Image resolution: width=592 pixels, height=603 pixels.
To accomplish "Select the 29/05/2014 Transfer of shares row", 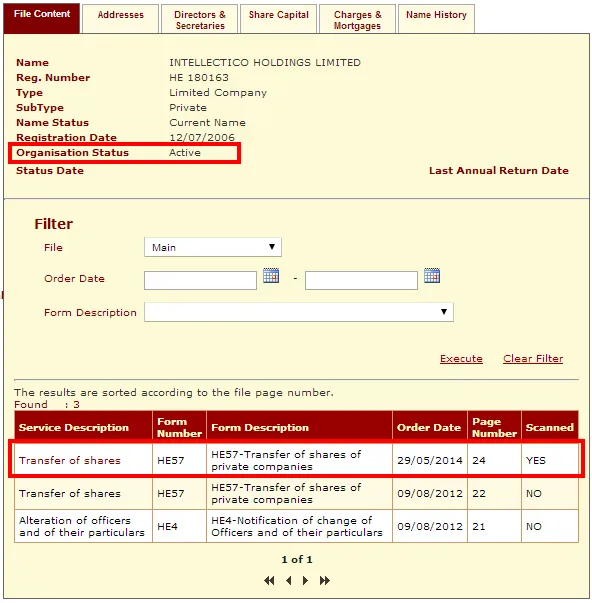I will click(x=296, y=460).
